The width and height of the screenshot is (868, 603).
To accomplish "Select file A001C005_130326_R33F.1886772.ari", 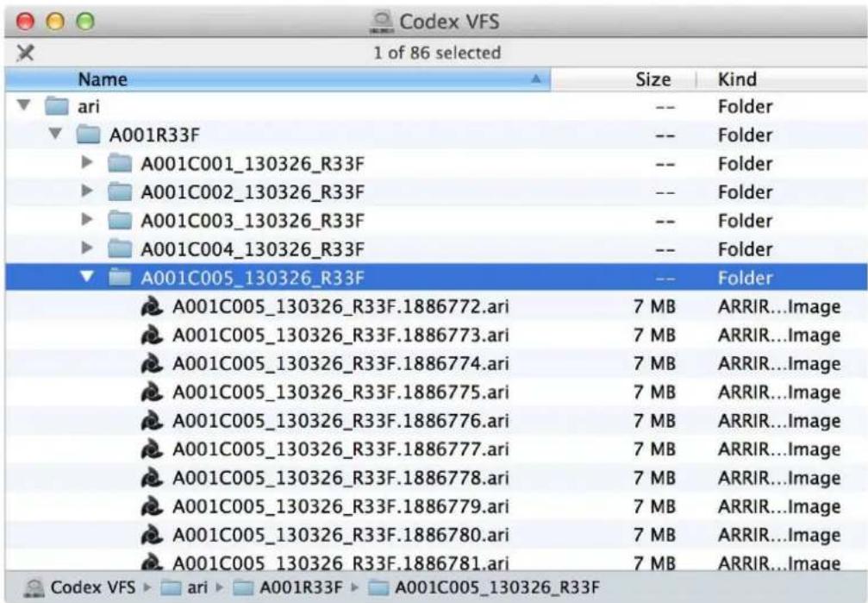I will click(340, 306).
